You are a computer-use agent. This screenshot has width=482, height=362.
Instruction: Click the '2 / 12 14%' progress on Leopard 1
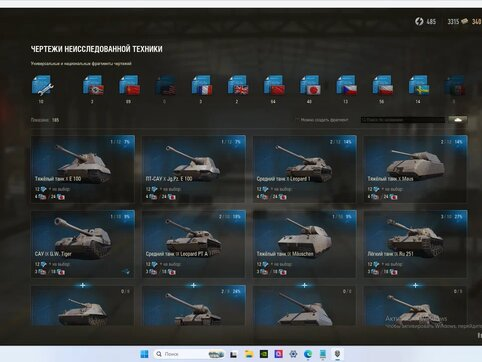pos(341,142)
